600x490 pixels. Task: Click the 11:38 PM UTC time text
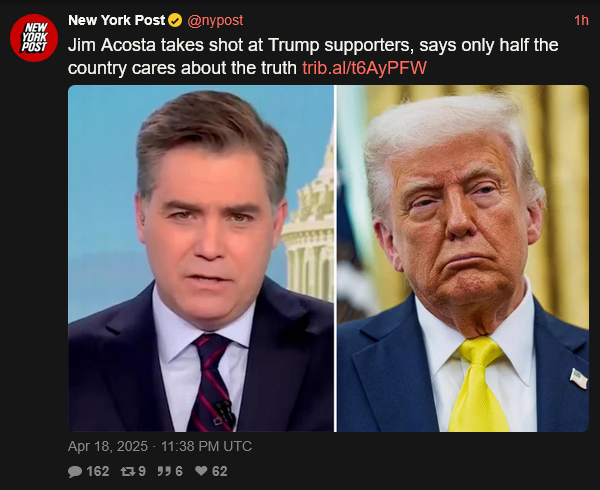tap(206, 446)
